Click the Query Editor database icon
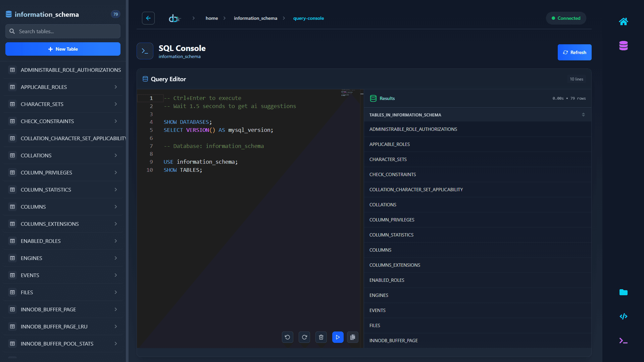Viewport: 644px width, 362px height. click(145, 79)
